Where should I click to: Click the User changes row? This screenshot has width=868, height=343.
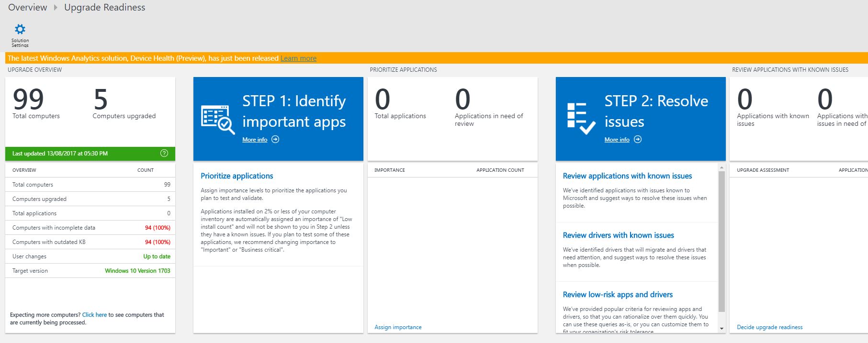tap(90, 256)
